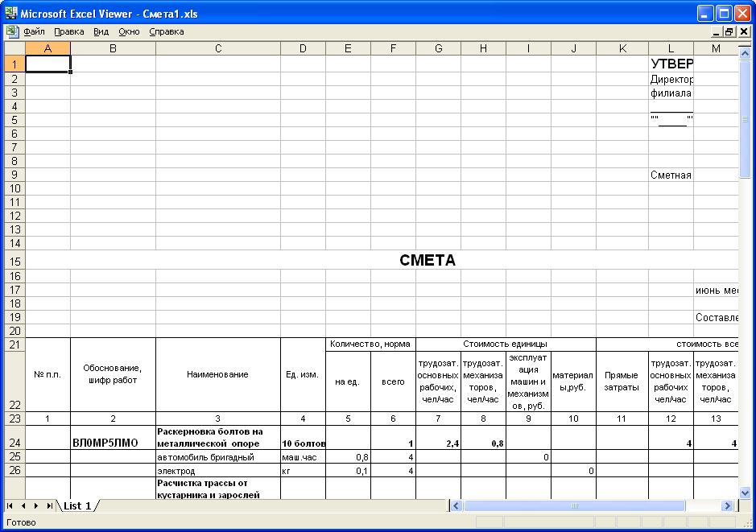Select column K header

click(622, 48)
